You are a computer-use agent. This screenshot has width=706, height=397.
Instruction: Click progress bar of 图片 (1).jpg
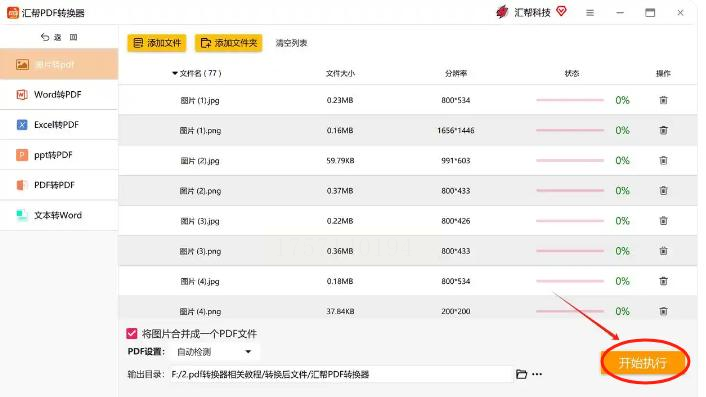click(570, 100)
